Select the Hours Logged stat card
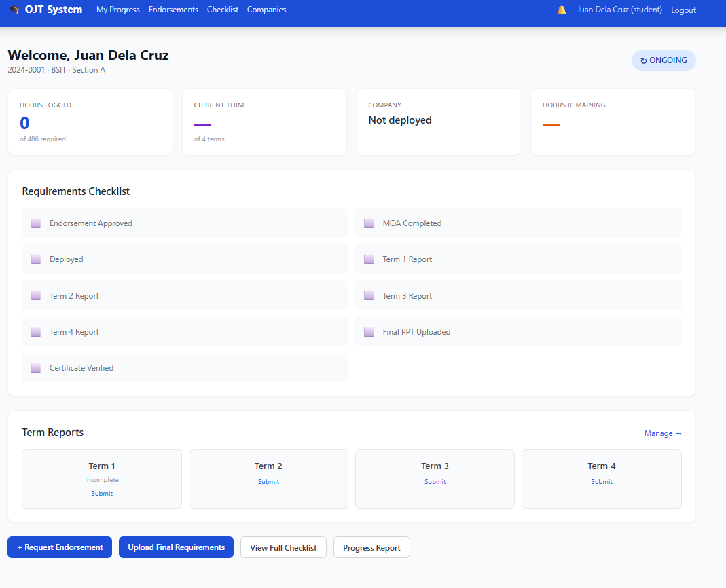726x588 pixels. [x=90, y=122]
